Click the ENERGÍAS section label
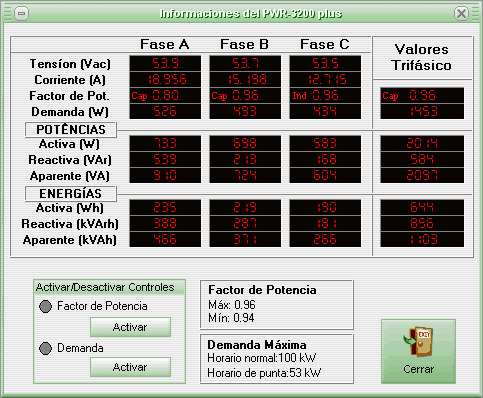Screen dimensions: 483x398 click(71, 194)
